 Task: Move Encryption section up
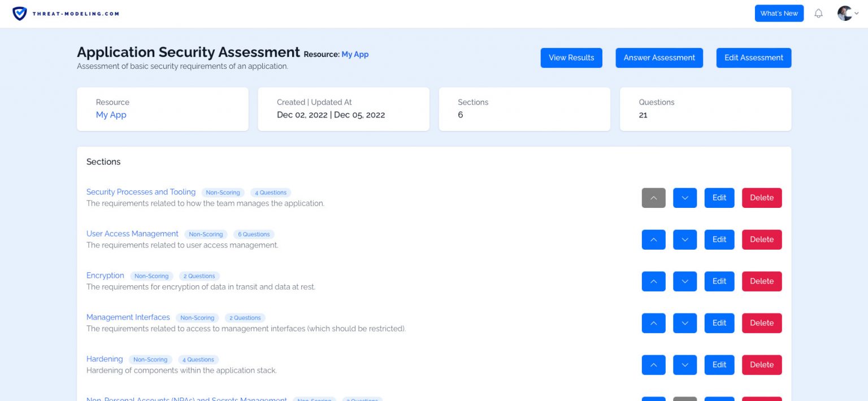[x=653, y=281]
